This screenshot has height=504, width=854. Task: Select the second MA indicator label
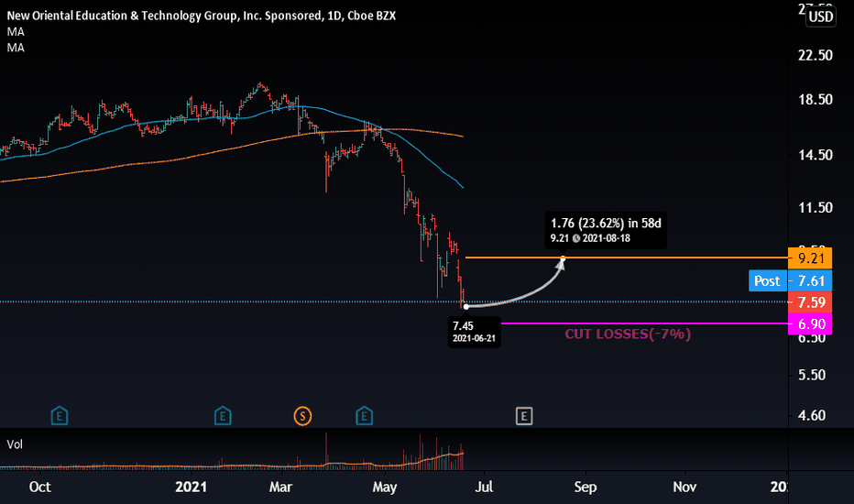(x=16, y=48)
